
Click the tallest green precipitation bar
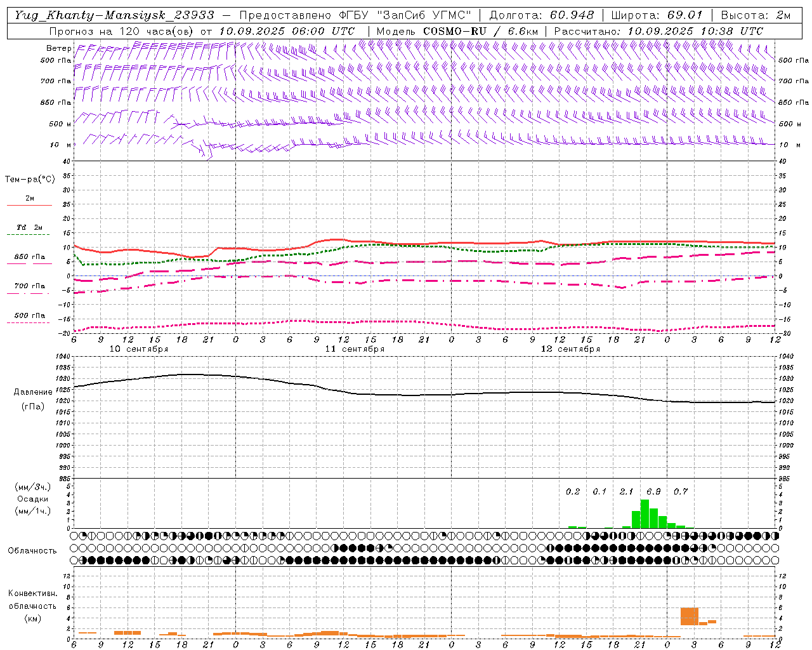tap(645, 514)
